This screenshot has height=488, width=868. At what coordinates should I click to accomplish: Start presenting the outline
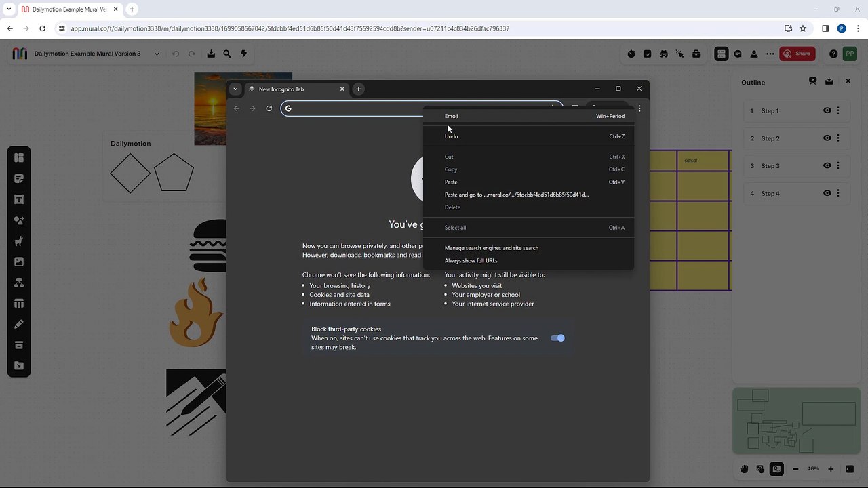point(812,81)
